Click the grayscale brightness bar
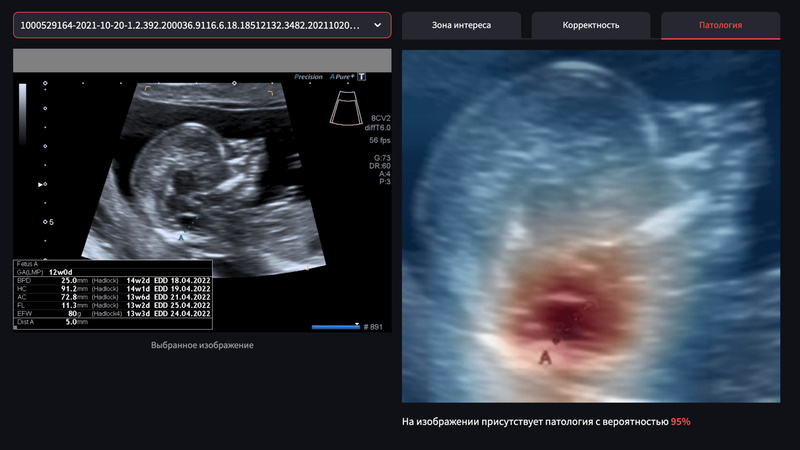Image resolution: width=800 pixels, height=450 pixels. [x=22, y=114]
